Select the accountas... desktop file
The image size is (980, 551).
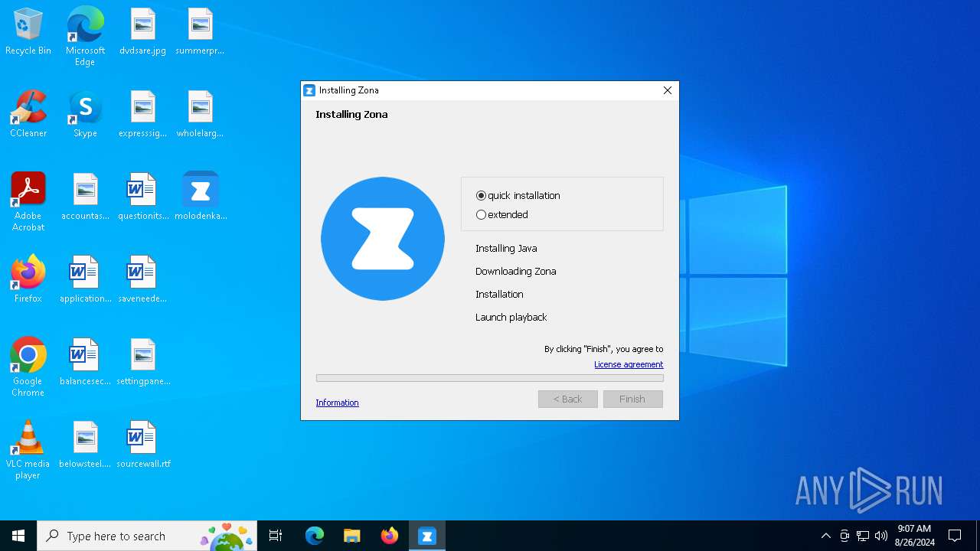(85, 197)
